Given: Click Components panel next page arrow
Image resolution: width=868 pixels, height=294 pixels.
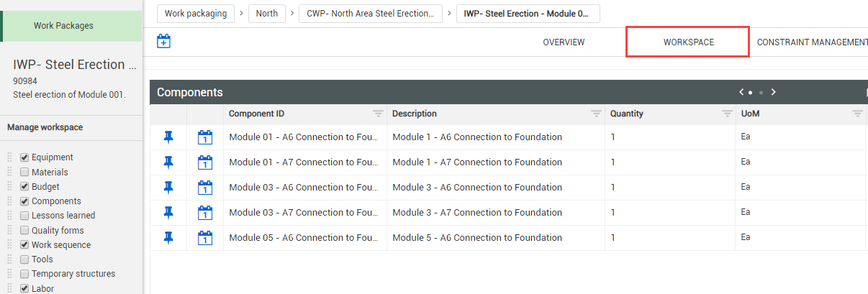Looking at the screenshot, I should (x=774, y=92).
